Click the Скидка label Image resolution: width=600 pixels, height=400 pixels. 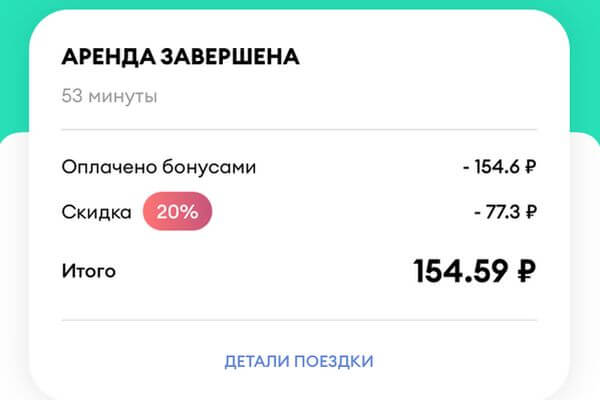(96, 211)
